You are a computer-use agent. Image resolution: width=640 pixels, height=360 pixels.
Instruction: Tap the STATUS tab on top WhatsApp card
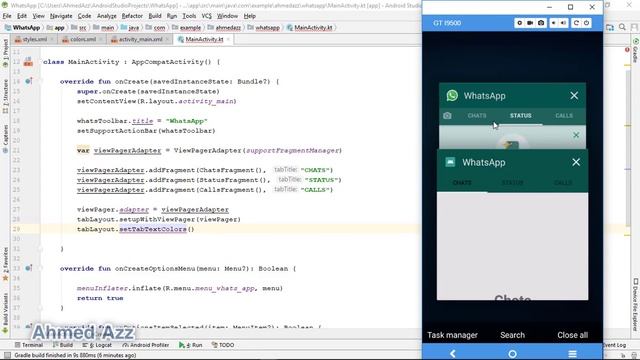pyautogui.click(x=520, y=116)
